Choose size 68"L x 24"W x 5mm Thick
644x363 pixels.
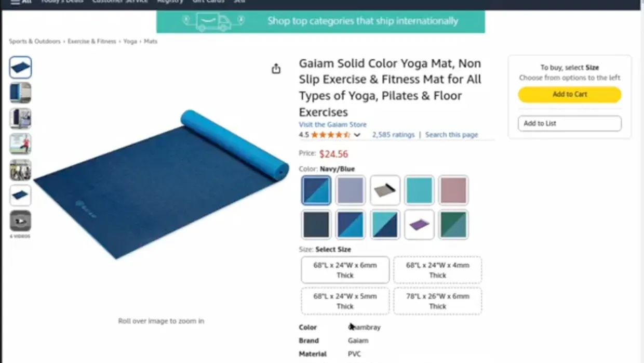coord(345,301)
